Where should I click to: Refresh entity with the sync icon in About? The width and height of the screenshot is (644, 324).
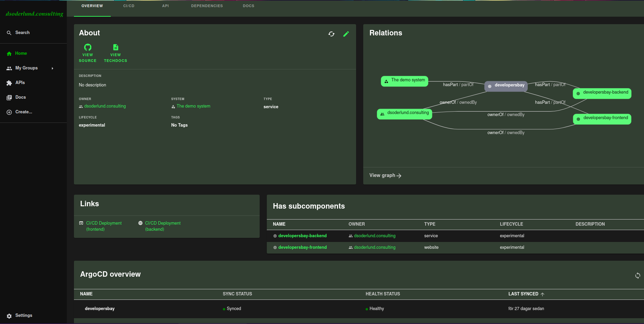(332, 34)
